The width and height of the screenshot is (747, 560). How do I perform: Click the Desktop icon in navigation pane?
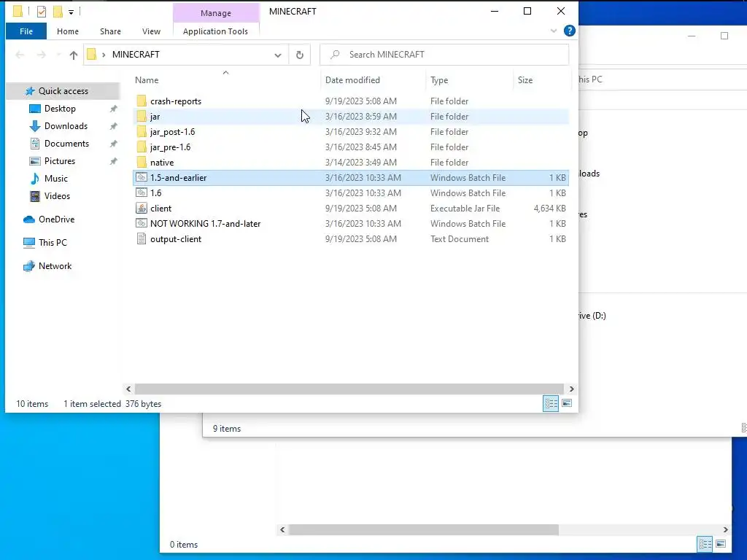point(35,109)
